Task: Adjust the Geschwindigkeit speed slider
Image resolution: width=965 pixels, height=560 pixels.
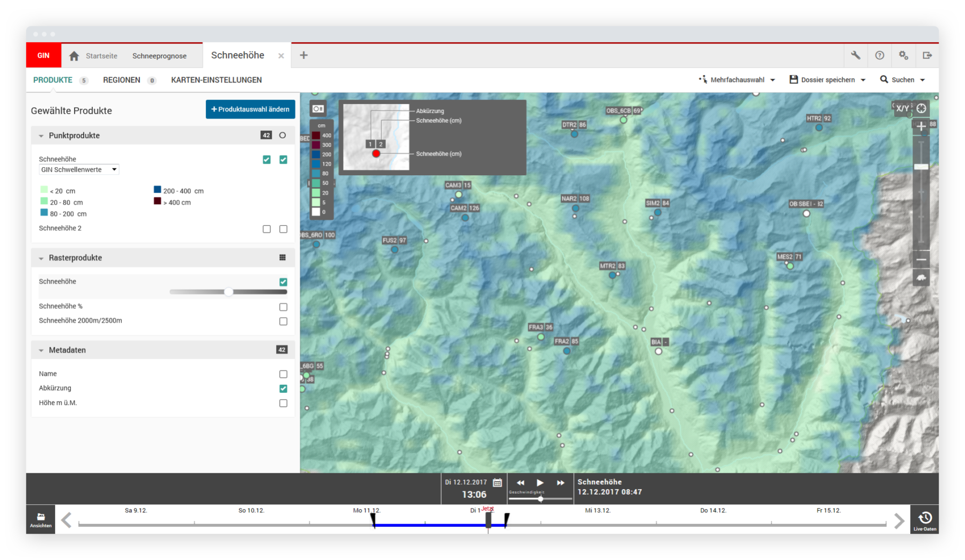Action: pyautogui.click(x=540, y=499)
